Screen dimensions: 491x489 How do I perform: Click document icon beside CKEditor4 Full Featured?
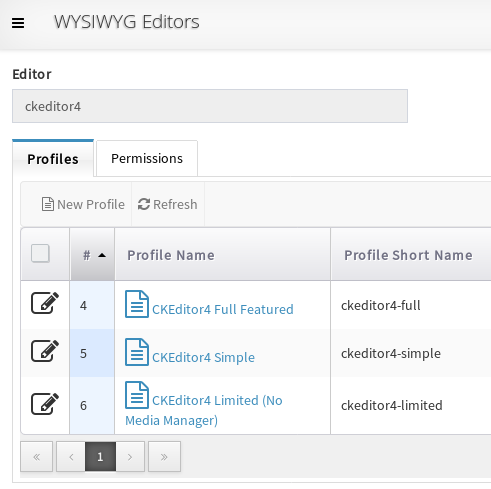[137, 304]
